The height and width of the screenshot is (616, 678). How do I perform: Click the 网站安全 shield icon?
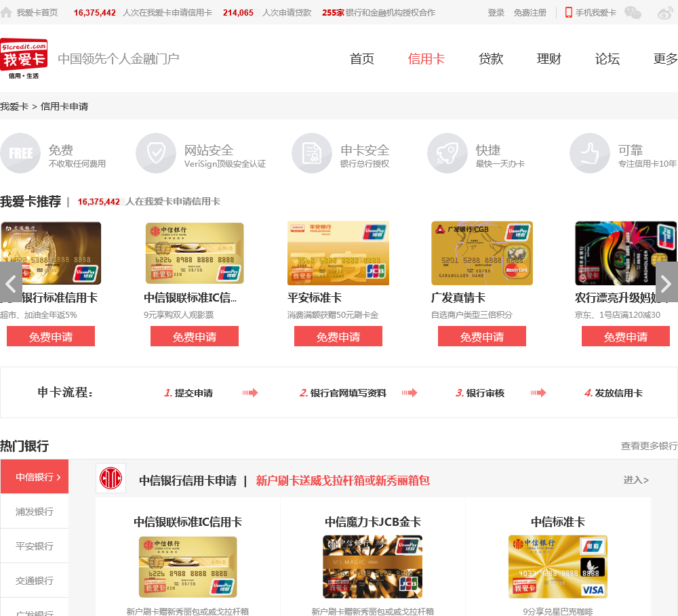coord(156,153)
